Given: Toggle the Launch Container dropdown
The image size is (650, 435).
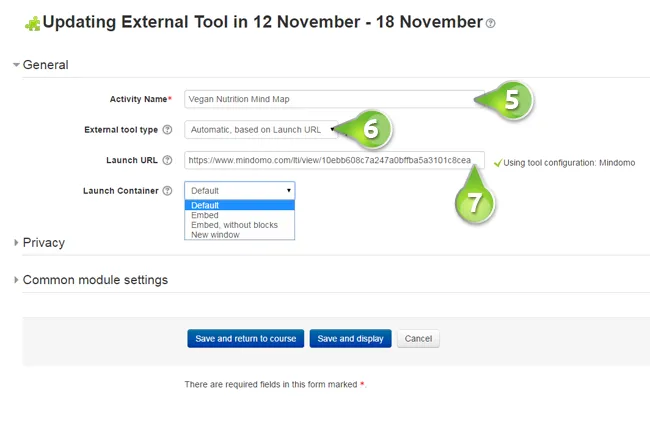Looking at the screenshot, I should [240, 191].
